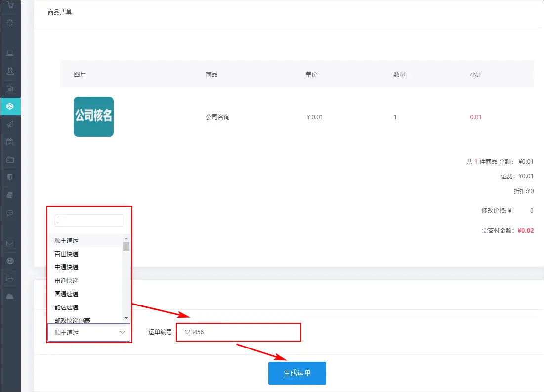Click the globe icon in sidebar
544x392 pixels.
[x=10, y=261]
